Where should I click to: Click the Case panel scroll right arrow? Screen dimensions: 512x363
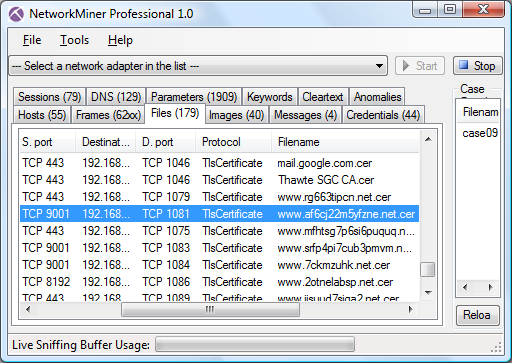[x=490, y=287]
